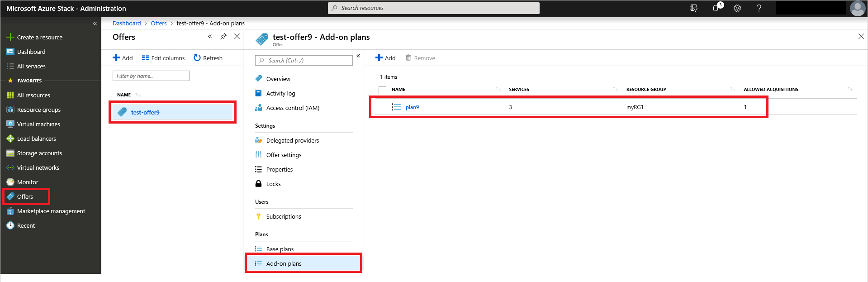Pin the Offers blade with the pin icon
This screenshot has width=868, height=282.
[223, 37]
